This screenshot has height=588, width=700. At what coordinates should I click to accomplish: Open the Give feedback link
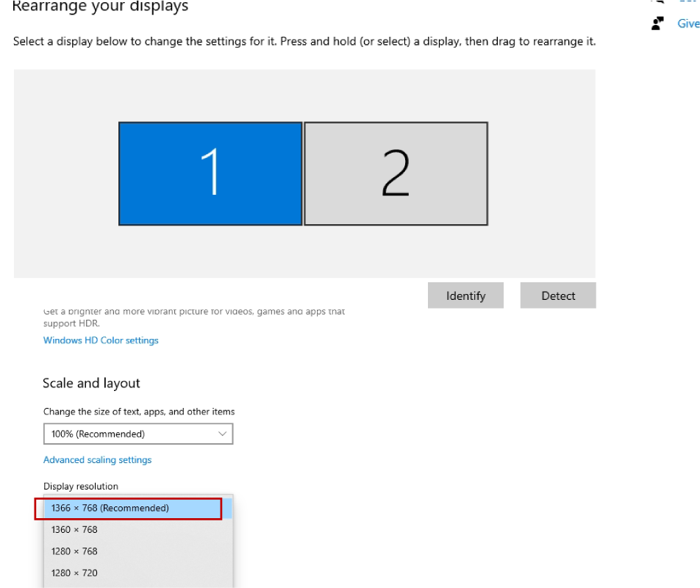pos(688,24)
